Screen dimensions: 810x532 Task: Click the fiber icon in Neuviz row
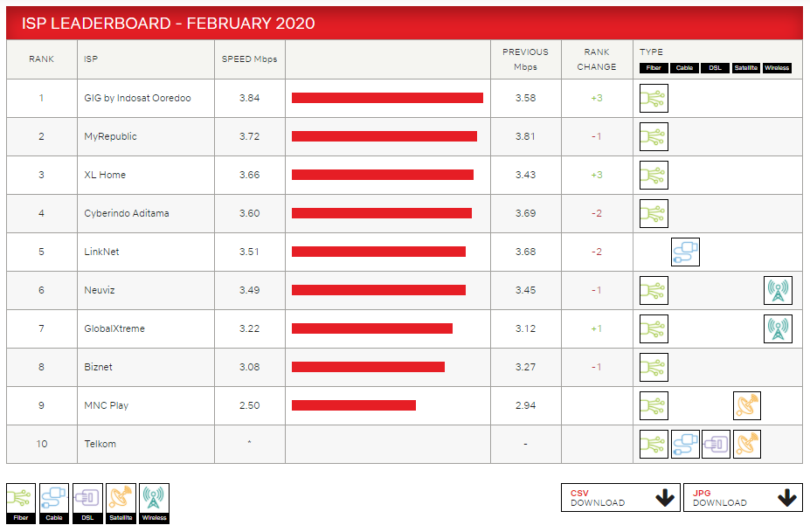pos(654,290)
